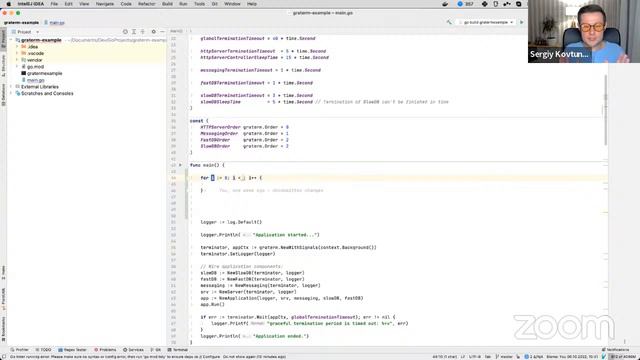Click the logger := log.Default() line

[231, 222]
